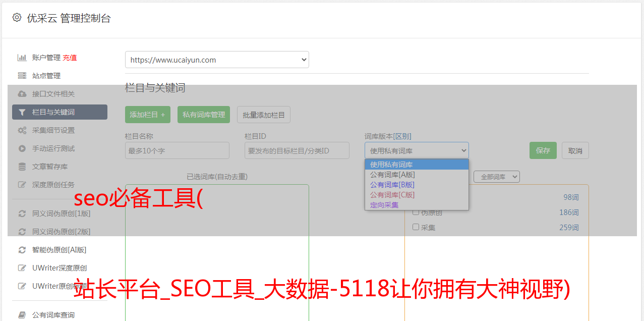The width and height of the screenshot is (644, 321).
Task: Open UWriter深度原创 in the sidebar
Action: pos(60,268)
